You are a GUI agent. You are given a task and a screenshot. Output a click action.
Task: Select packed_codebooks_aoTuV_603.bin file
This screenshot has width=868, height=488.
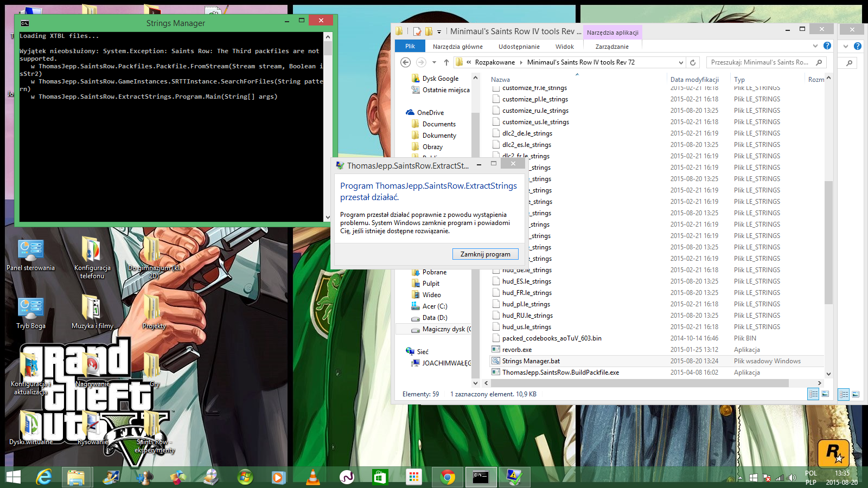click(x=552, y=338)
